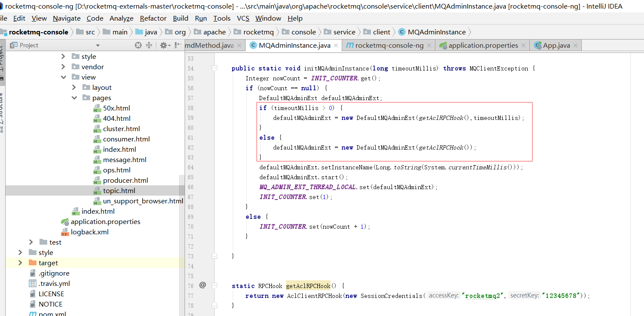Collapse the pages folder
Screen dimensions: 644x316
pyautogui.click(x=74, y=98)
